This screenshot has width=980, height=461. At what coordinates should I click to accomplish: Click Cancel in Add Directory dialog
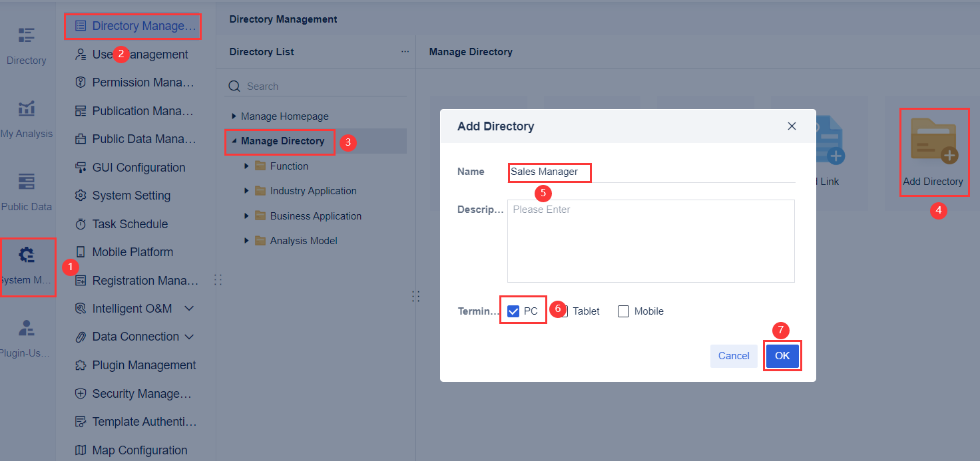[734, 356]
